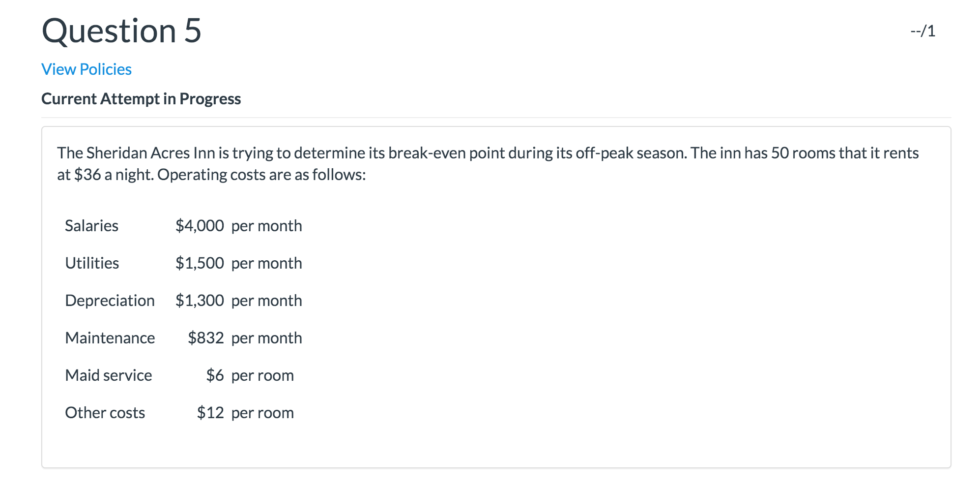
Task: Click the Salaries cost line
Action: click(91, 225)
